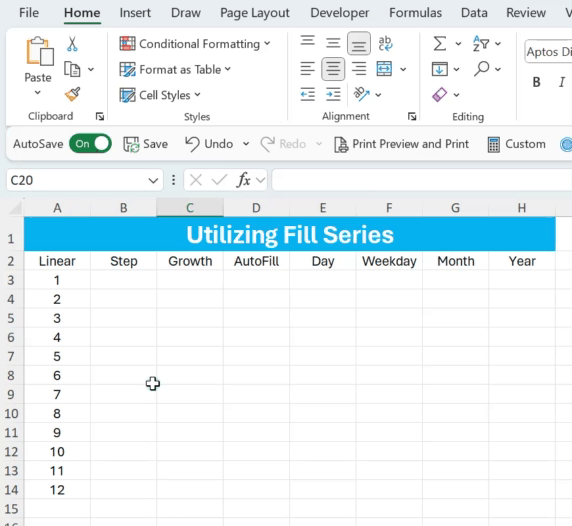Align text left
Image resolution: width=572 pixels, height=526 pixels.
coord(308,69)
